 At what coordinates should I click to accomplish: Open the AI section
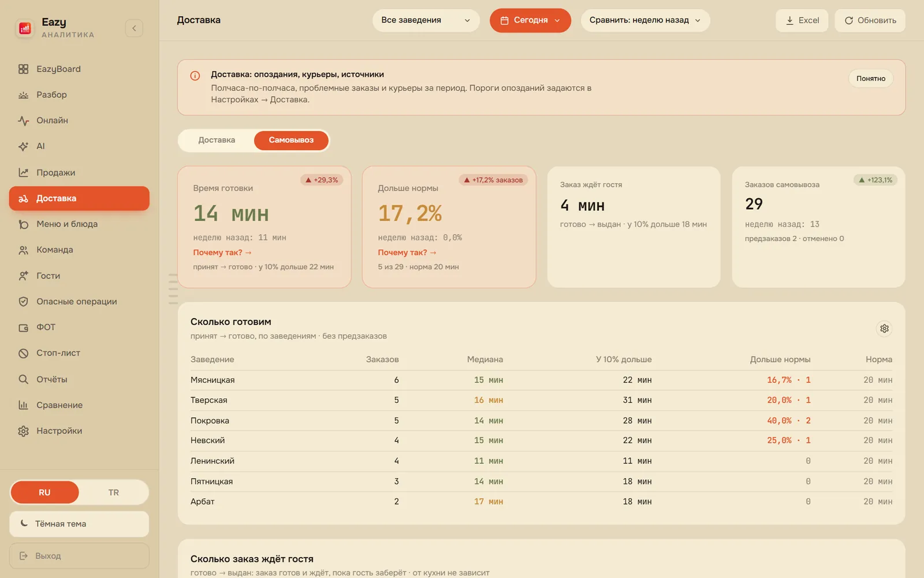(79, 146)
